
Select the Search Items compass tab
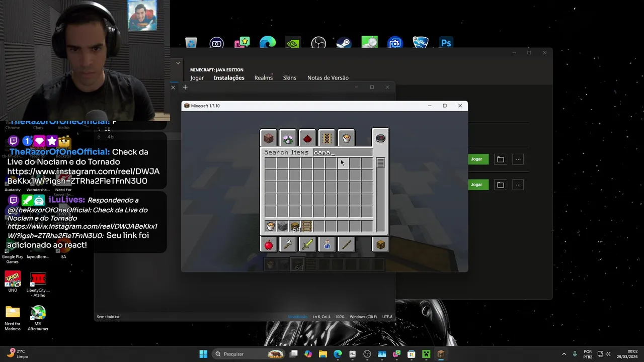pyautogui.click(x=380, y=138)
